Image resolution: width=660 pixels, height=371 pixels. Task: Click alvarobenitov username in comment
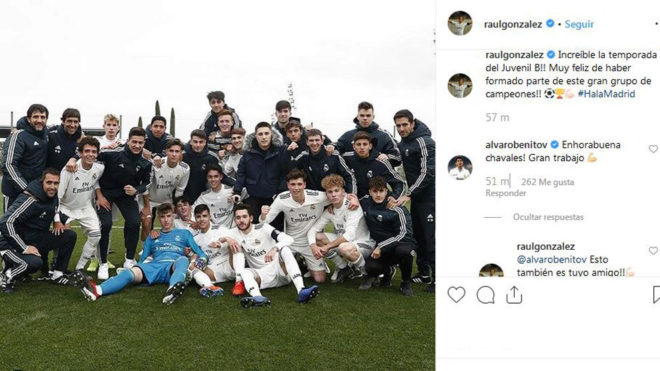point(516,144)
